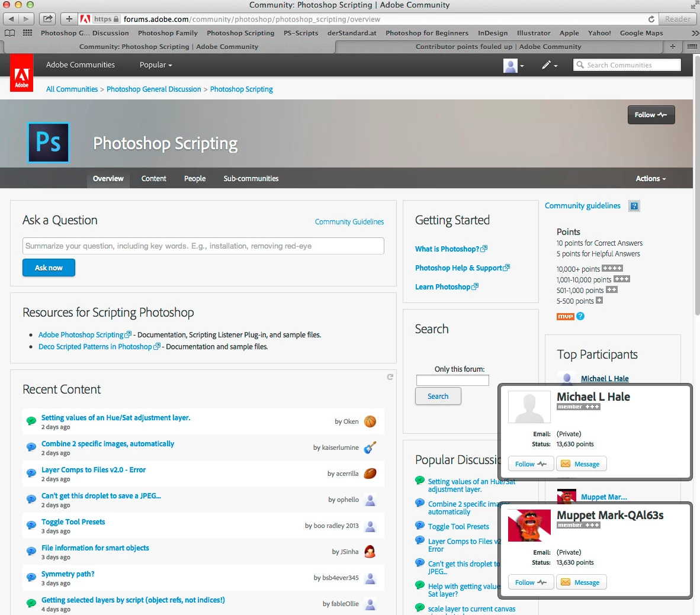The height and width of the screenshot is (615, 700).
Task: Open All Communities breadcrumb link
Action: tap(72, 89)
